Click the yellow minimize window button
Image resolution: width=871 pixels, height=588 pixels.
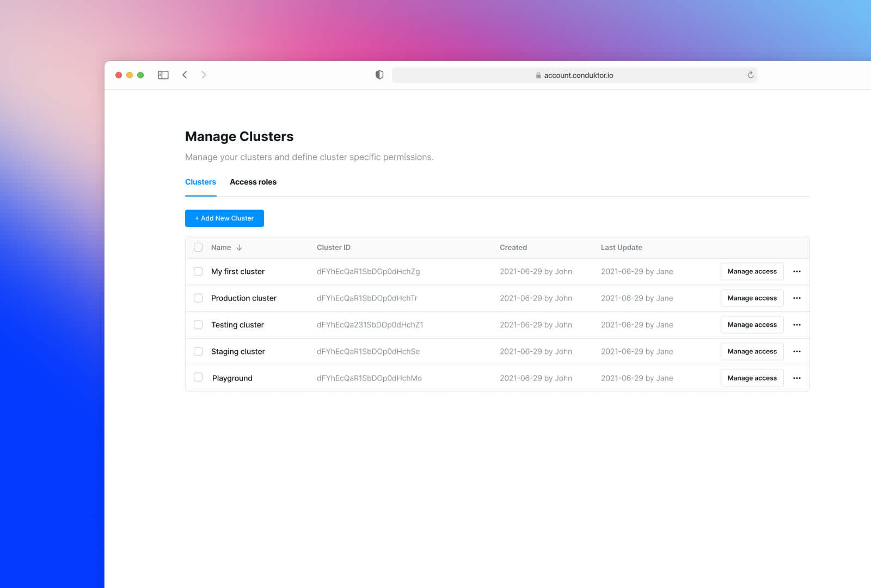[x=130, y=75]
